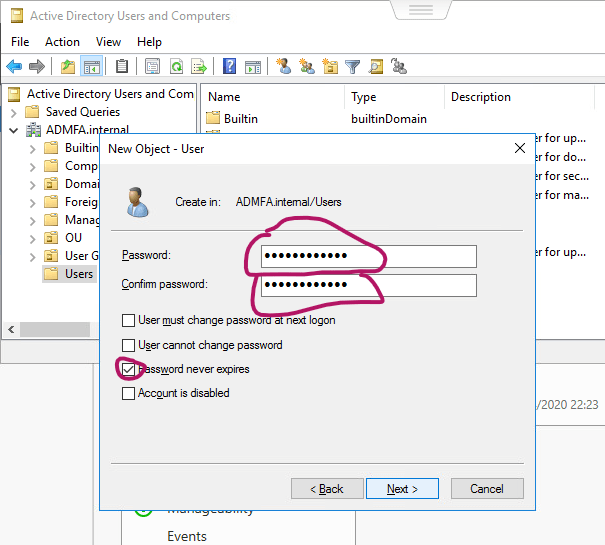The width and height of the screenshot is (605, 545).
Task: Expand the Saved Queries tree node
Action: 14,112
